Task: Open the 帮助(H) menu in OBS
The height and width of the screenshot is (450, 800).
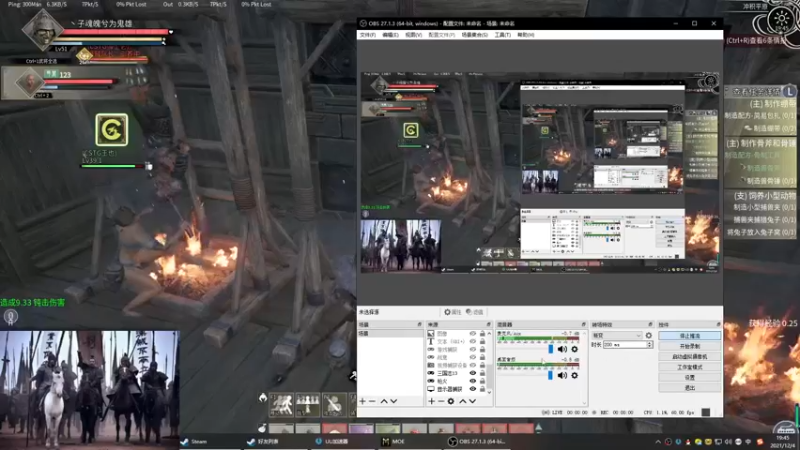Action: tap(526, 35)
